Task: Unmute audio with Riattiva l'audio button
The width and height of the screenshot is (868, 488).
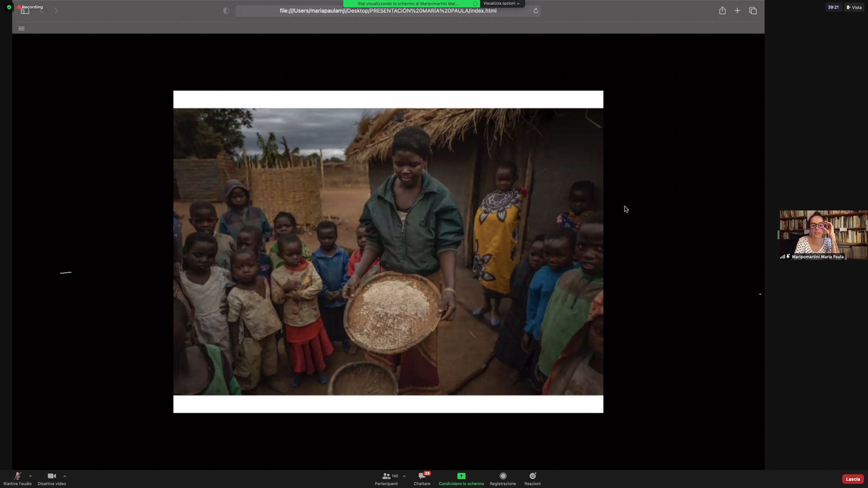Action: click(x=17, y=479)
